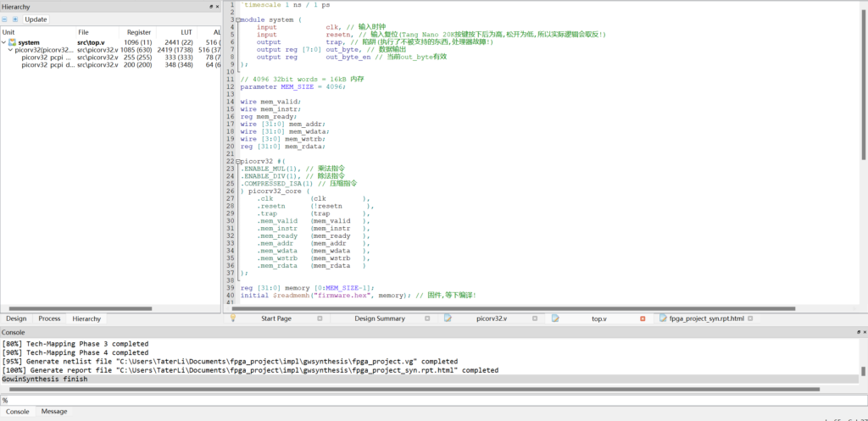Click the Console vertical scrollbar
868x421 pixels.
[x=864, y=371]
